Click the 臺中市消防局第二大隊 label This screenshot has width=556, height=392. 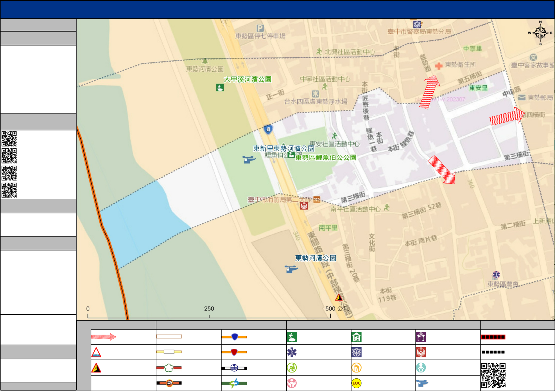pos(280,200)
